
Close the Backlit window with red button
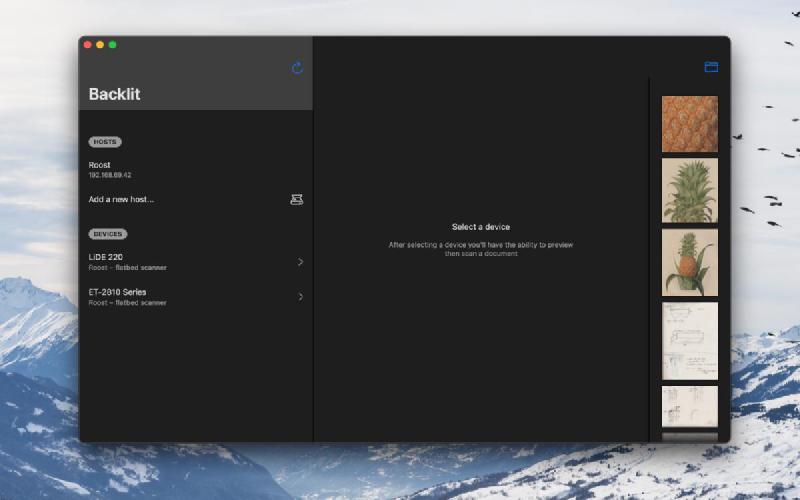point(87,45)
